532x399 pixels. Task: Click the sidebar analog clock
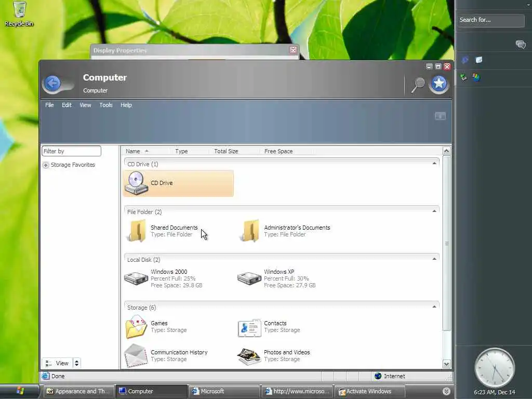click(x=495, y=368)
